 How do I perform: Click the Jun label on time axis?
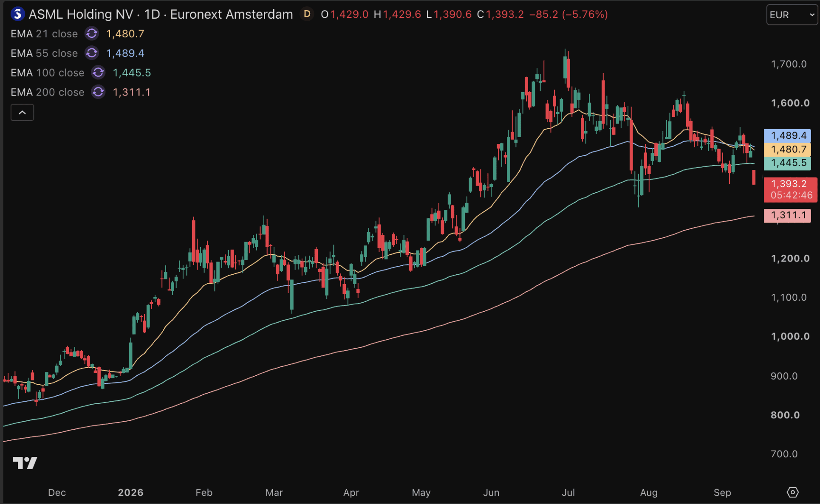pos(491,493)
